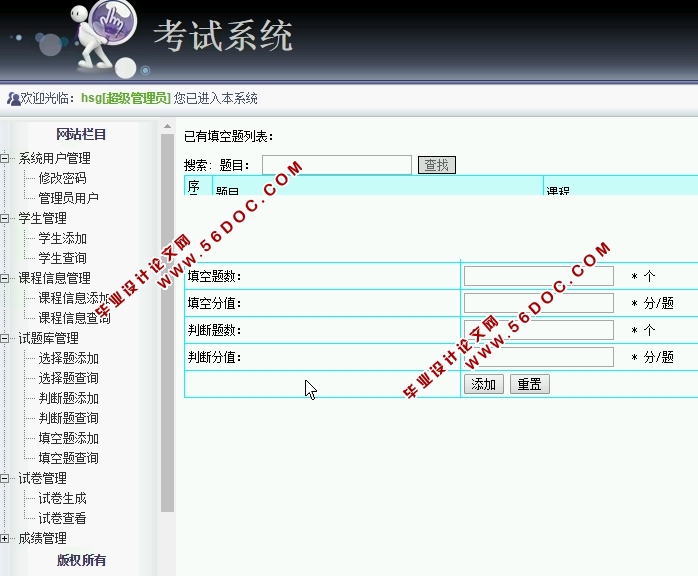Viewport: 698px width, 576px height.
Task: Collapse the 课程信息管理 tree section
Action: (x=5, y=278)
